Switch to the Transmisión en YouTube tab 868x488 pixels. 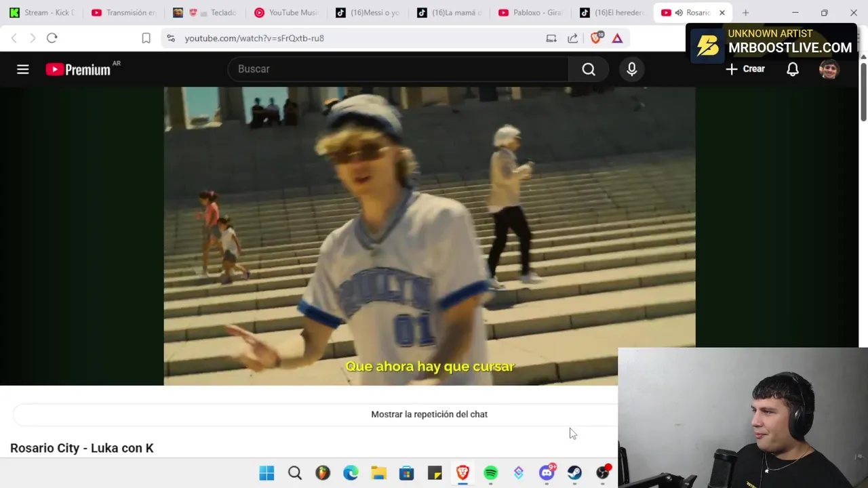[124, 12]
